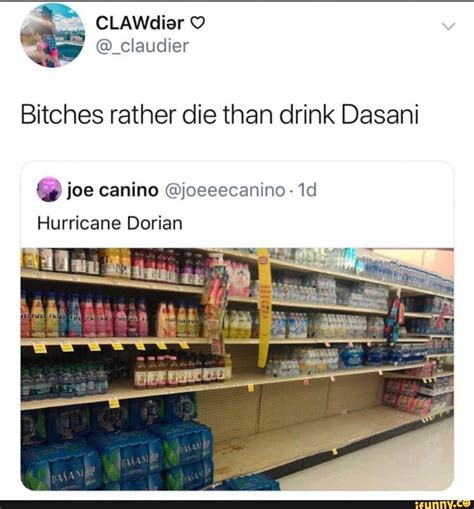The width and height of the screenshot is (474, 509).
Task: Open the CLAWdiər display name
Action: (140, 23)
